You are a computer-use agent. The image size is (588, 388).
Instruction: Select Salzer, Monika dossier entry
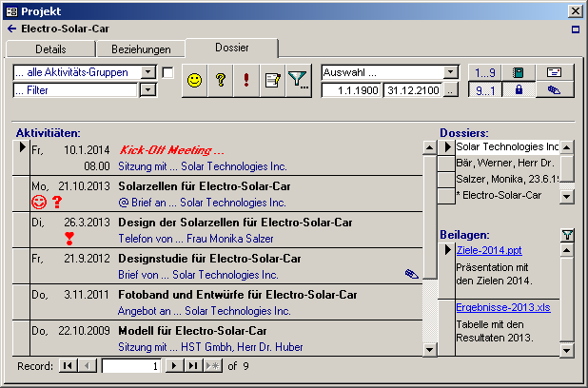pos(507,179)
